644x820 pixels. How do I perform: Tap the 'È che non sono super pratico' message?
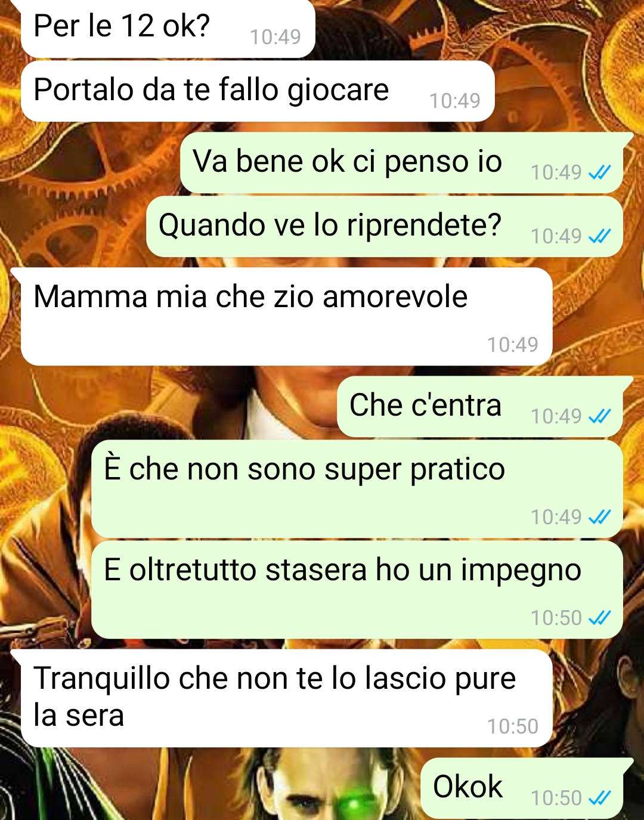point(357,489)
